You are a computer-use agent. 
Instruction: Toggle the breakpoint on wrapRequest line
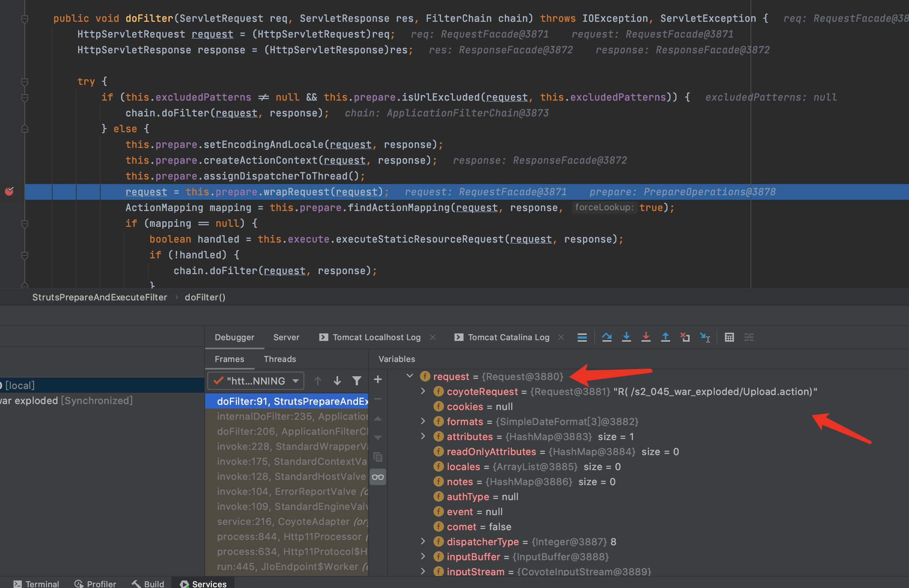click(x=9, y=191)
